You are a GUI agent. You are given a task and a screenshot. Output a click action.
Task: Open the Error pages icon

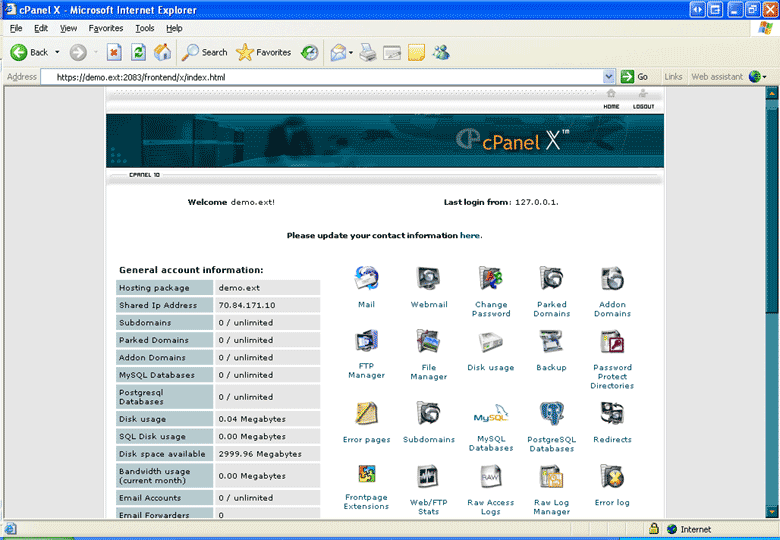pos(367,414)
